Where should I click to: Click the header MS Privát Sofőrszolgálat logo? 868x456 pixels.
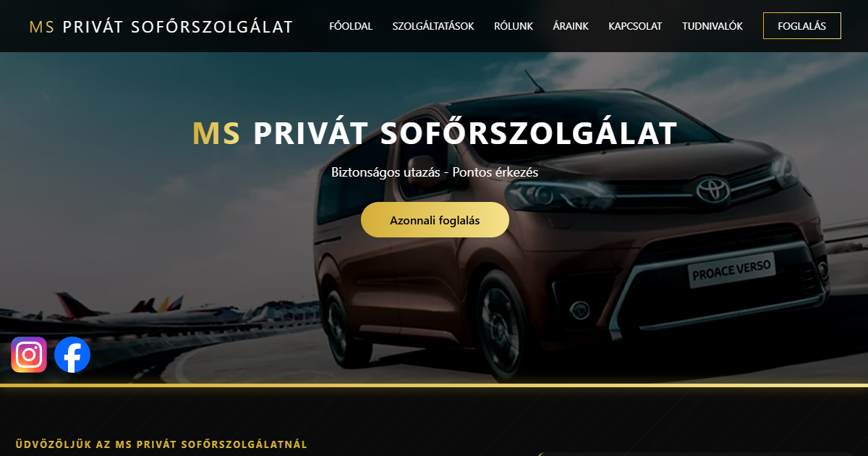[x=161, y=27]
